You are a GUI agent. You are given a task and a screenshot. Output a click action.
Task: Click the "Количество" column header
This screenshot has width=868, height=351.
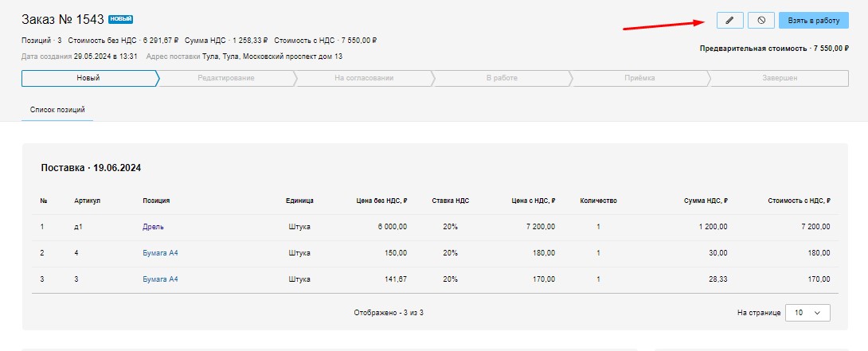tap(598, 201)
